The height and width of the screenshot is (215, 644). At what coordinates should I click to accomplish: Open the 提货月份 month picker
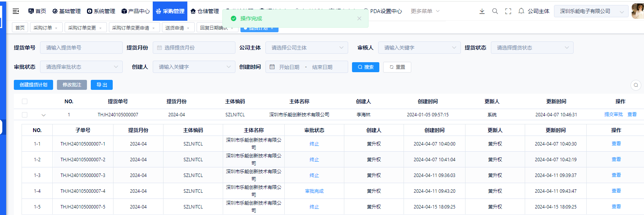(x=194, y=48)
